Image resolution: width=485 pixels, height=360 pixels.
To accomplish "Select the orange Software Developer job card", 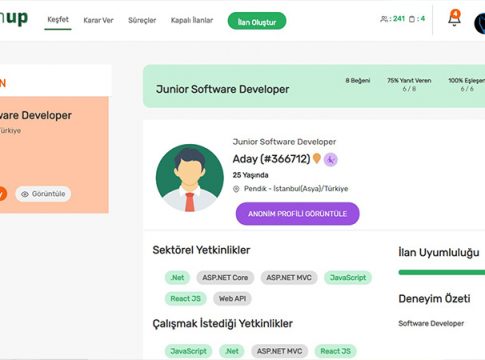I will (x=54, y=155).
